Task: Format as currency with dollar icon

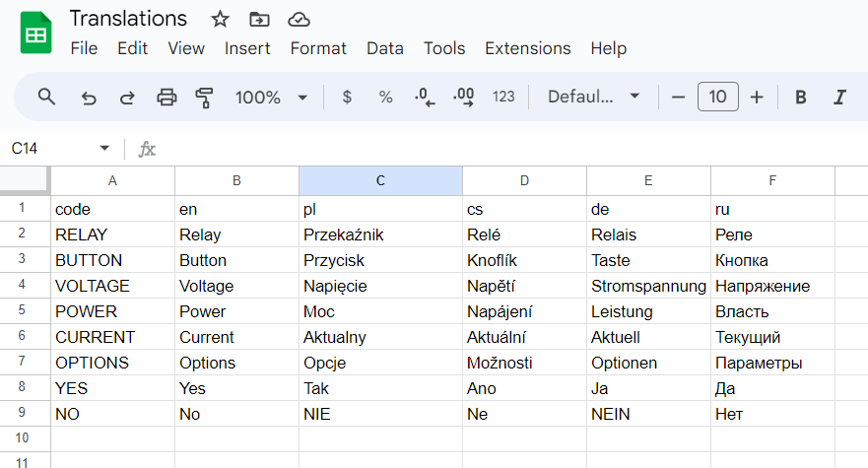Action: pyautogui.click(x=347, y=97)
